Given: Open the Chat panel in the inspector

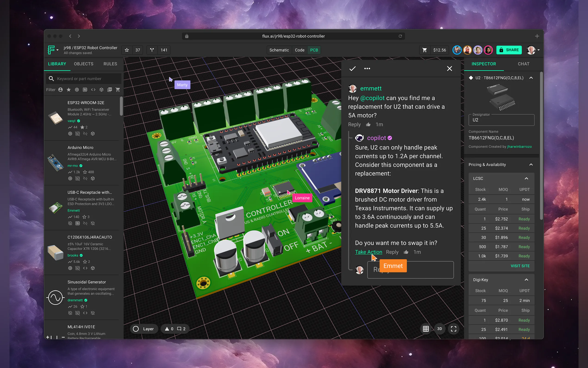Looking at the screenshot, I should click(524, 64).
